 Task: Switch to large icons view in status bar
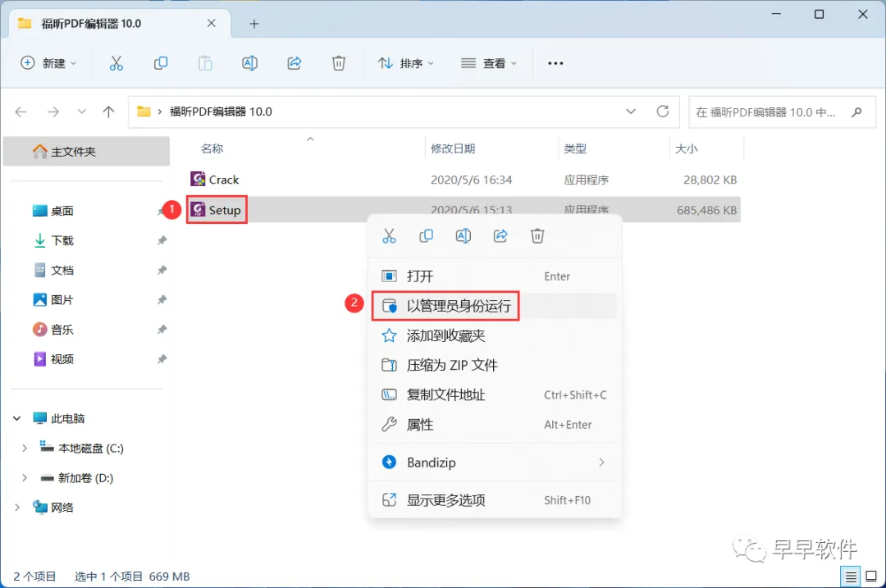[871, 577]
